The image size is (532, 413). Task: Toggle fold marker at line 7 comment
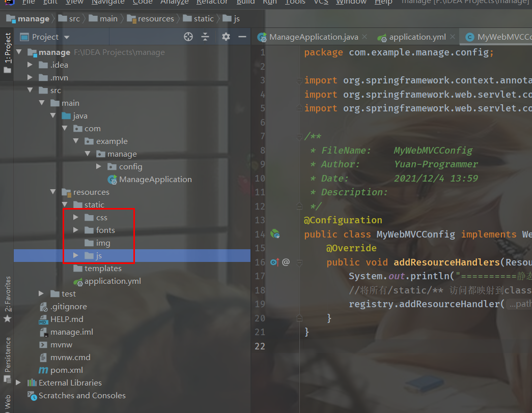pyautogui.click(x=299, y=136)
